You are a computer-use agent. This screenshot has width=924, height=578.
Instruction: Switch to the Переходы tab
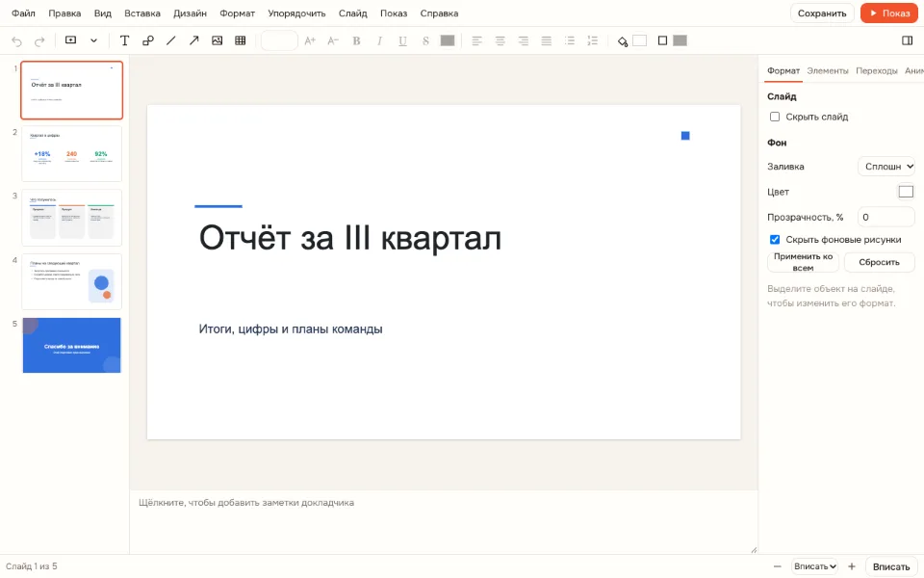(x=876, y=70)
